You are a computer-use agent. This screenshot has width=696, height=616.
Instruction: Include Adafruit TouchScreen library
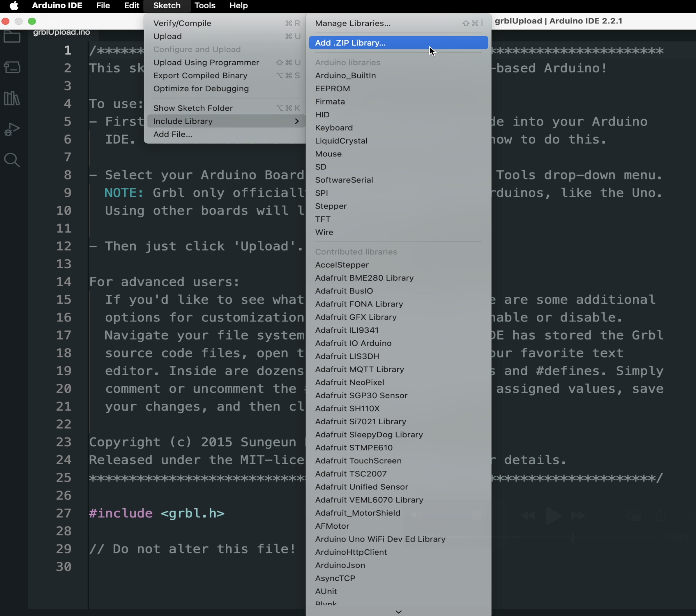click(398, 461)
